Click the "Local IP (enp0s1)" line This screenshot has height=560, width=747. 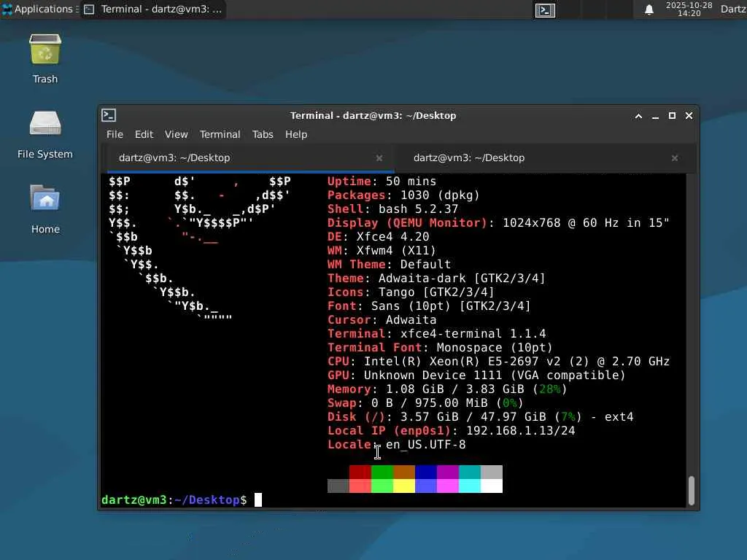(451, 430)
